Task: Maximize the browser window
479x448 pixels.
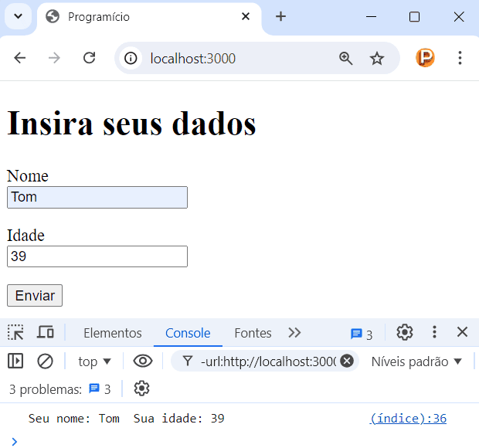Action: (414, 16)
